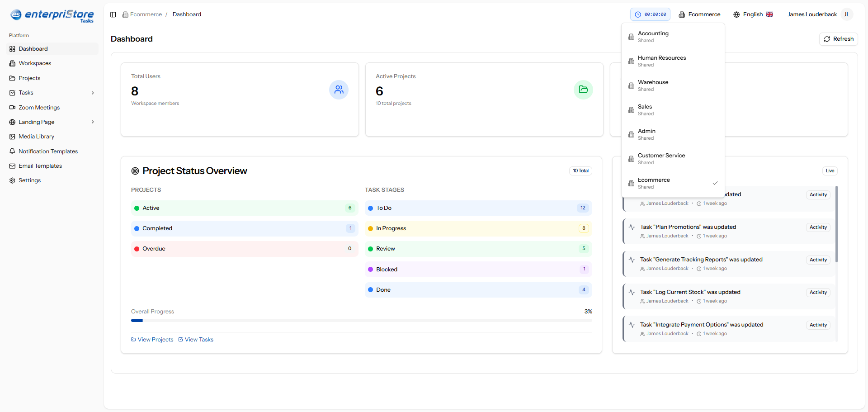The height and width of the screenshot is (412, 868).
Task: Toggle the sidebar collapse icon
Action: [x=113, y=14]
